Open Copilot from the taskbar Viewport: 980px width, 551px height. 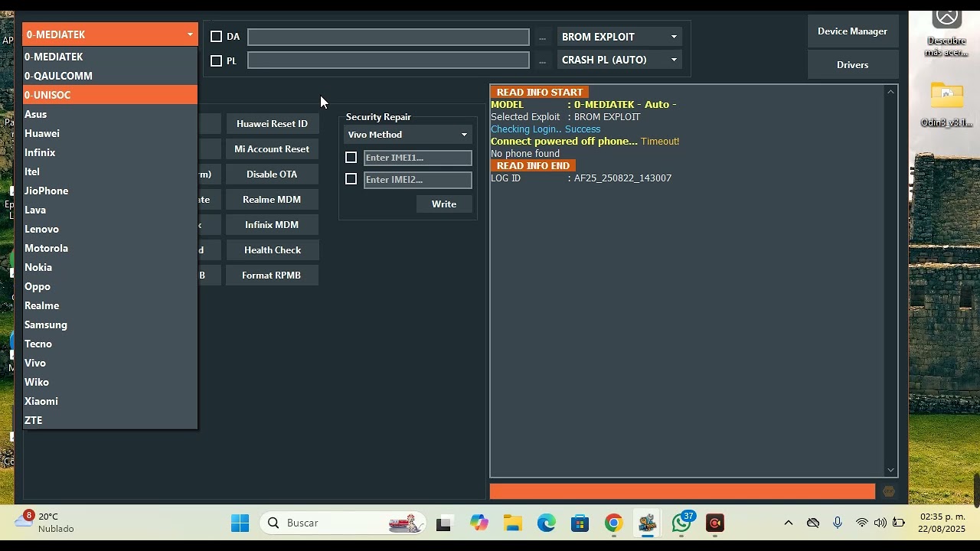479,523
